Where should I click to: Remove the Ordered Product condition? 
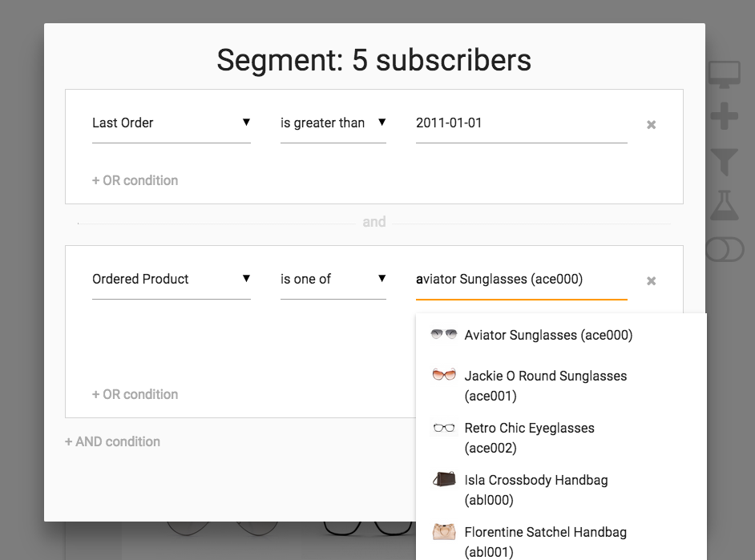(x=651, y=281)
